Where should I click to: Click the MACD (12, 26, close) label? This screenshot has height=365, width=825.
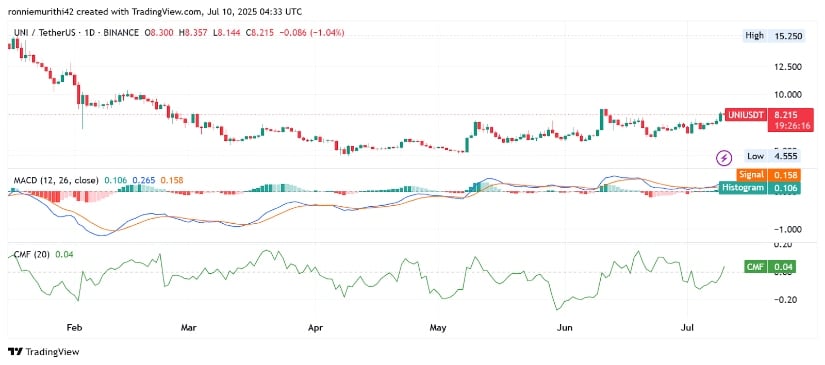coord(56,180)
